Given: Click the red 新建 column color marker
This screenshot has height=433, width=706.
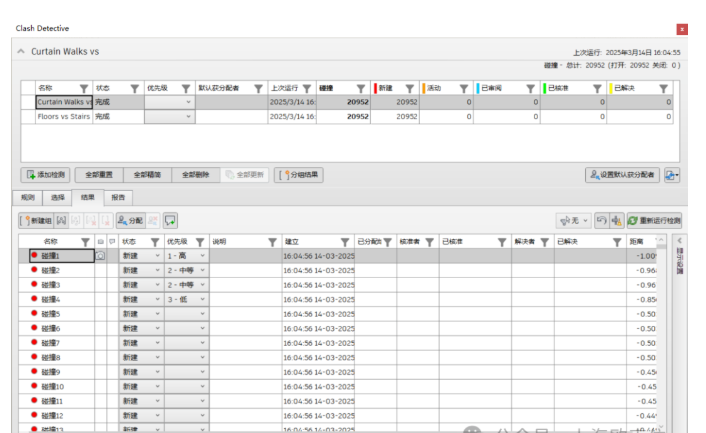Looking at the screenshot, I should coord(374,88).
